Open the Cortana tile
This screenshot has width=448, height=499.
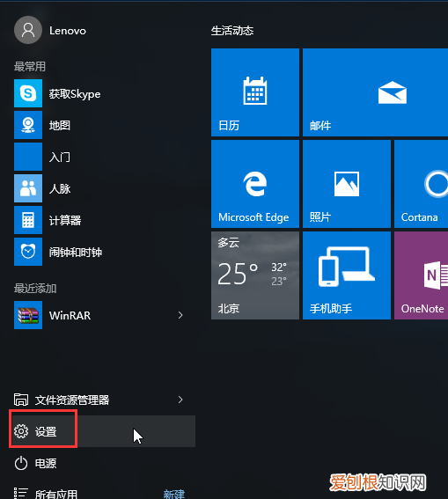[x=422, y=184]
